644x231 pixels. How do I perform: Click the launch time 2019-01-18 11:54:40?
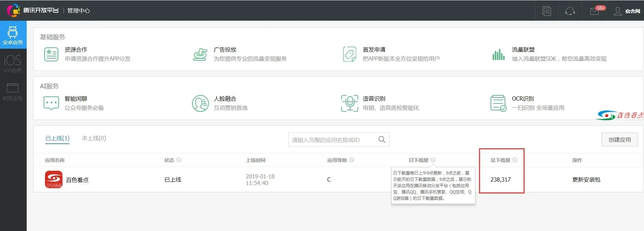pyautogui.click(x=260, y=180)
